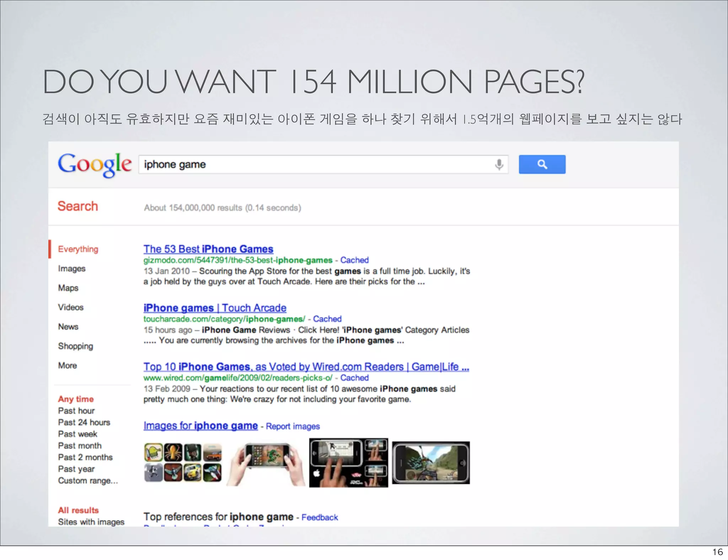Viewport: 728px width, 560px height.
Task: Click Feedback link beside Top references
Action: 320,517
